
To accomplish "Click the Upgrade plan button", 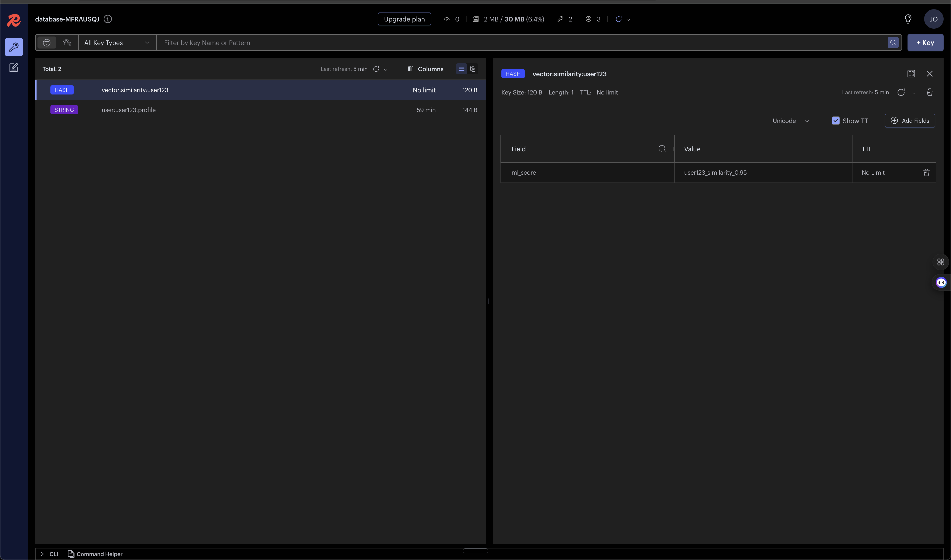I will click(x=404, y=19).
